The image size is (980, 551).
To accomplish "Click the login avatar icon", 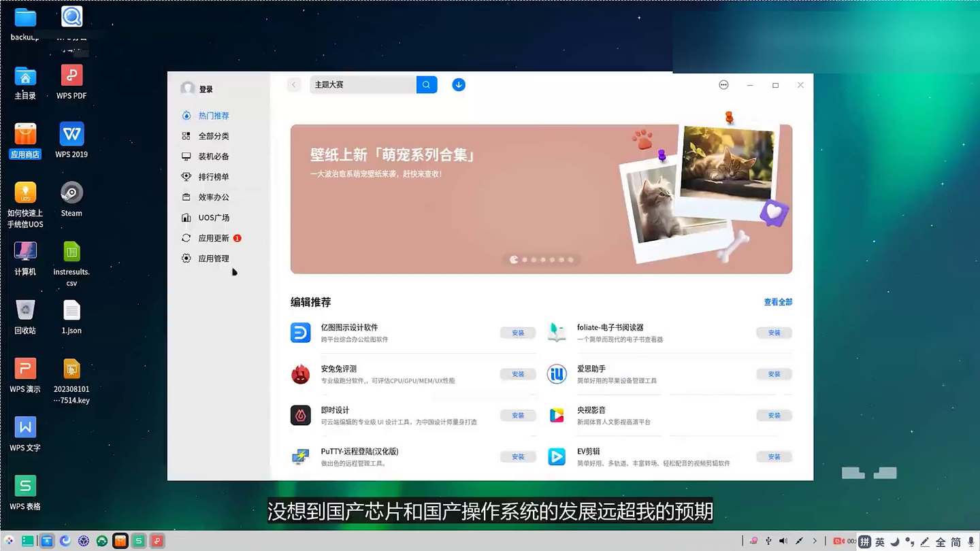I will point(188,88).
